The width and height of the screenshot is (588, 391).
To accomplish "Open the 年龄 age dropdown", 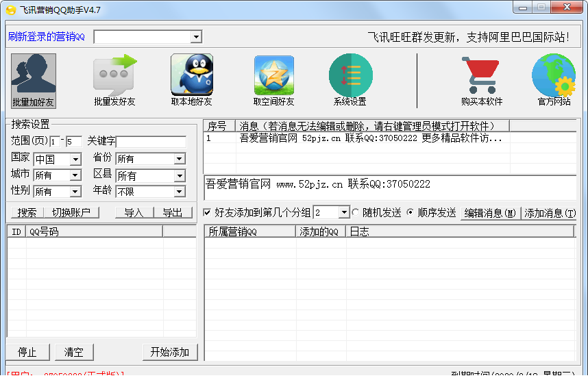I will pyautogui.click(x=180, y=192).
